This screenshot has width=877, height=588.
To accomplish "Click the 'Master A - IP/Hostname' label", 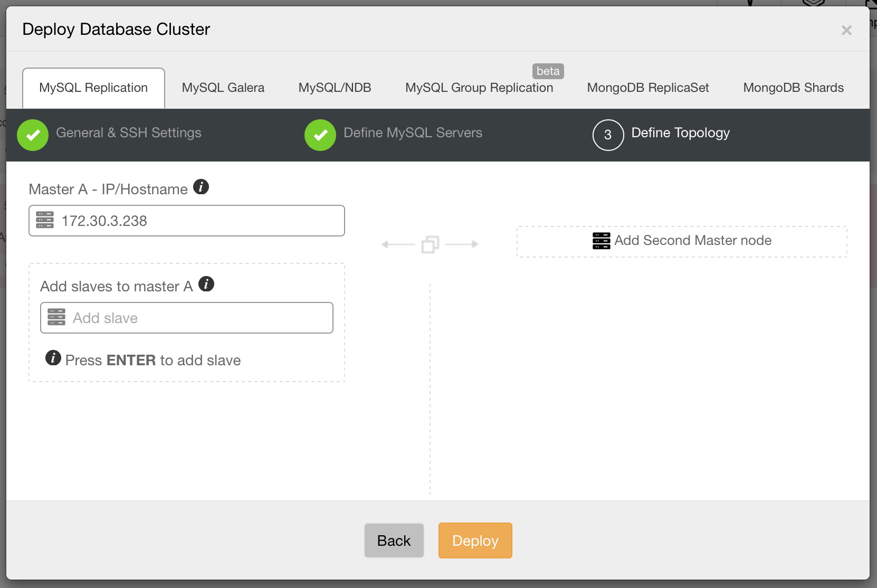I will coord(108,189).
